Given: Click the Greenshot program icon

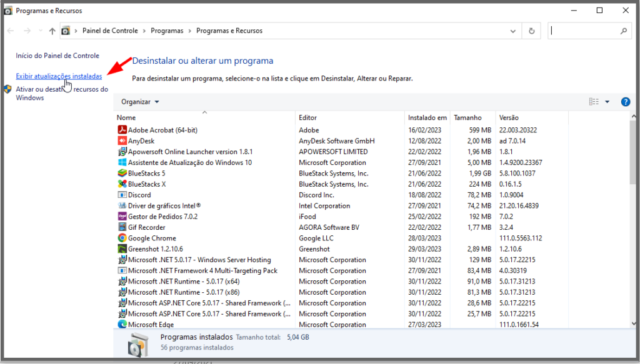Looking at the screenshot, I should coord(122,248).
